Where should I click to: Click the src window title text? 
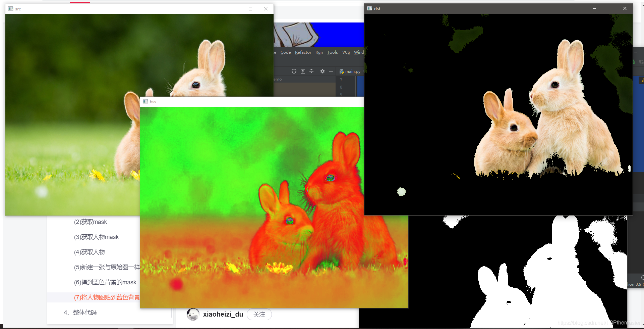tap(18, 9)
